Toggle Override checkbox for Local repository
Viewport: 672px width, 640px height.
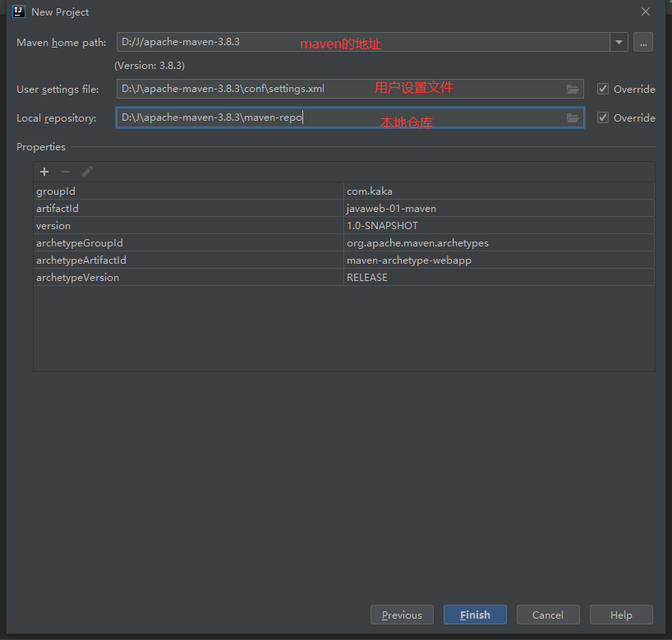point(603,117)
